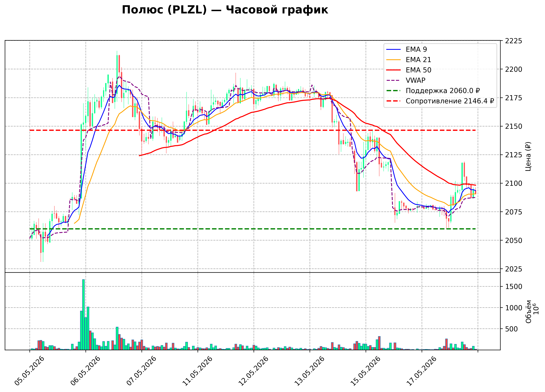The image size is (545, 392).
Task: Select the date label 11.05.2026
Action: (x=198, y=371)
